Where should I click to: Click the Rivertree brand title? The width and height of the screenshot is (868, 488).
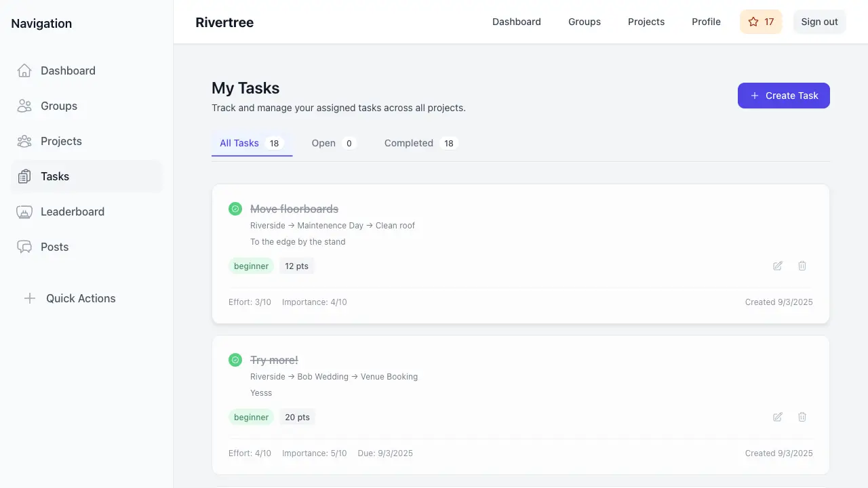pos(224,22)
